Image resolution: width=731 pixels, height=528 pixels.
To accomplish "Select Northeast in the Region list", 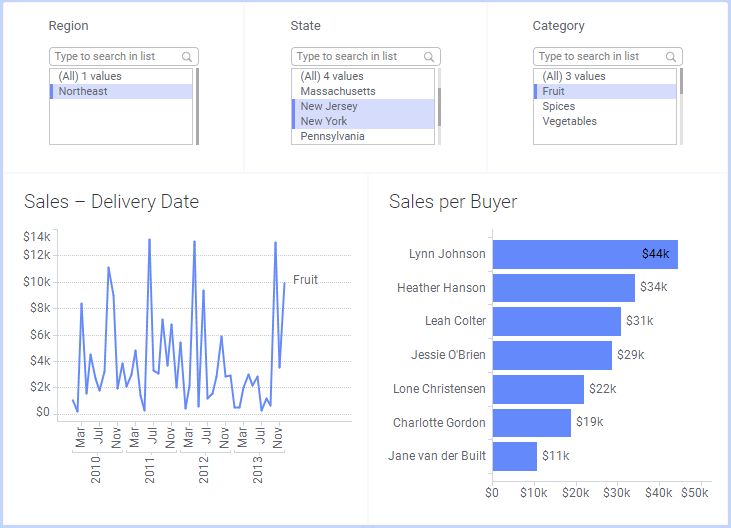I will [83, 91].
